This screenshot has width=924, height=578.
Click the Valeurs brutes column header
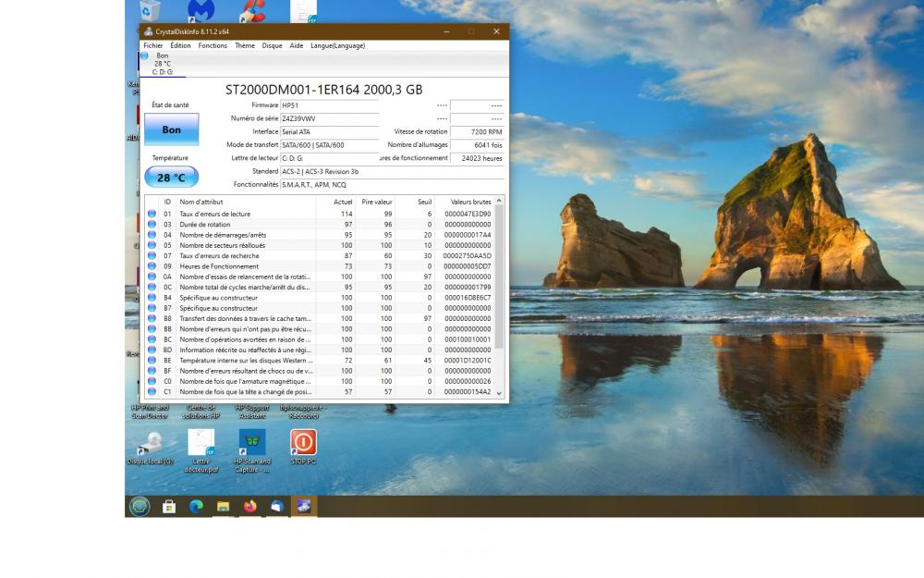(x=465, y=202)
